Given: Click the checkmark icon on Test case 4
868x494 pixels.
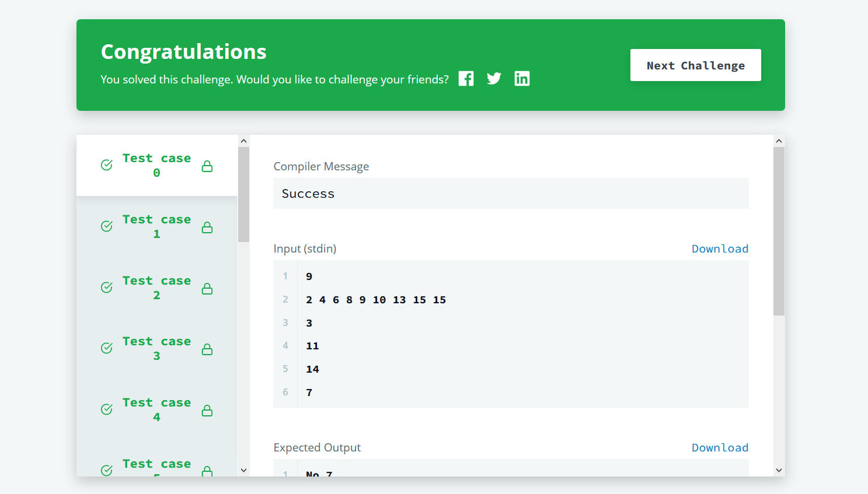Looking at the screenshot, I should coord(106,409).
